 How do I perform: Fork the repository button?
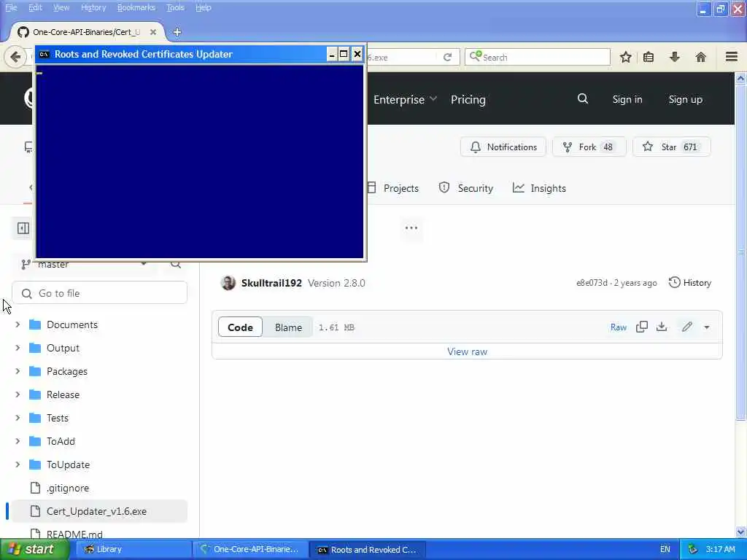click(589, 147)
